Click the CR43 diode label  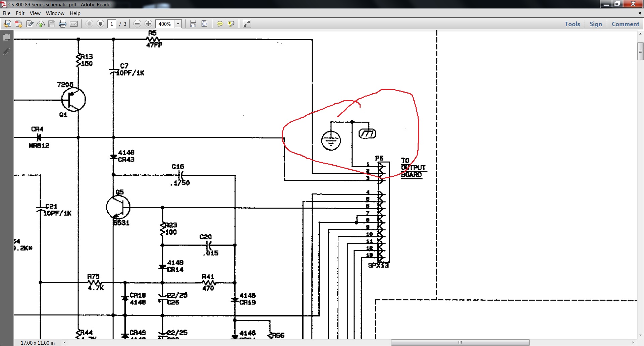126,160
